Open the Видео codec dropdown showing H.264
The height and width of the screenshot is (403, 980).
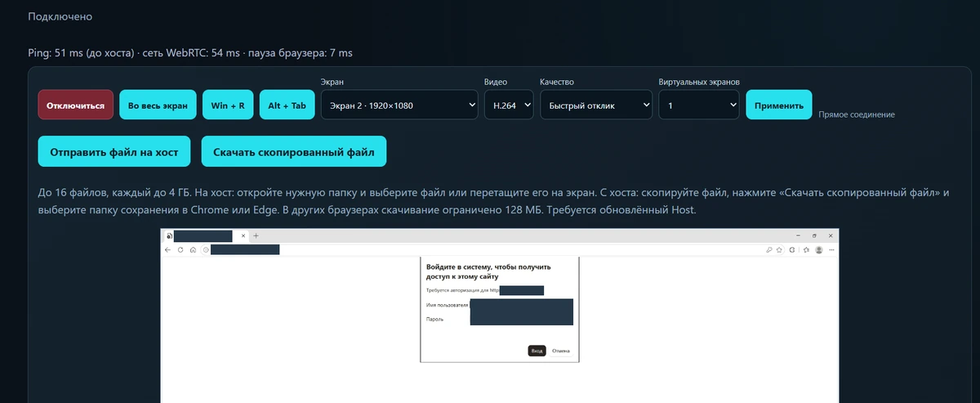click(509, 105)
